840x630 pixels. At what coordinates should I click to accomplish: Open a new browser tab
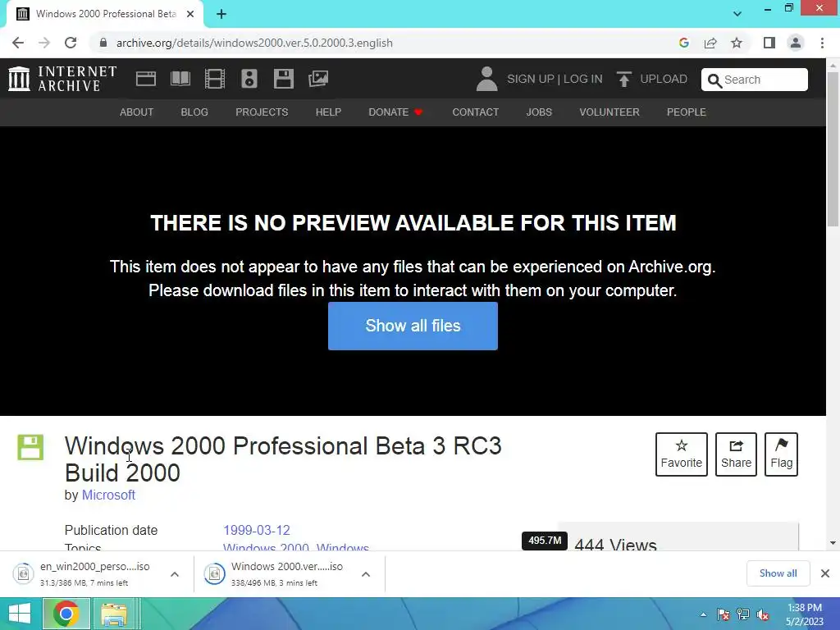point(221,14)
